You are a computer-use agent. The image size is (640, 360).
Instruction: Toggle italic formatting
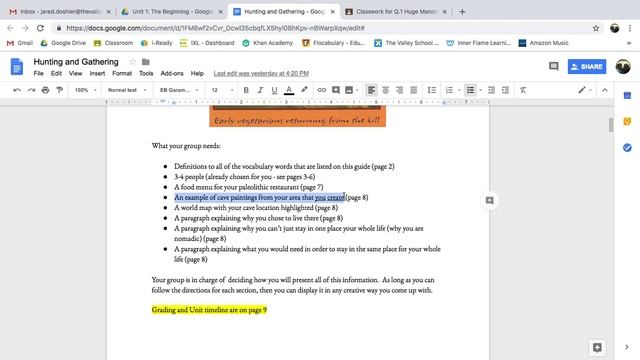coord(260,90)
